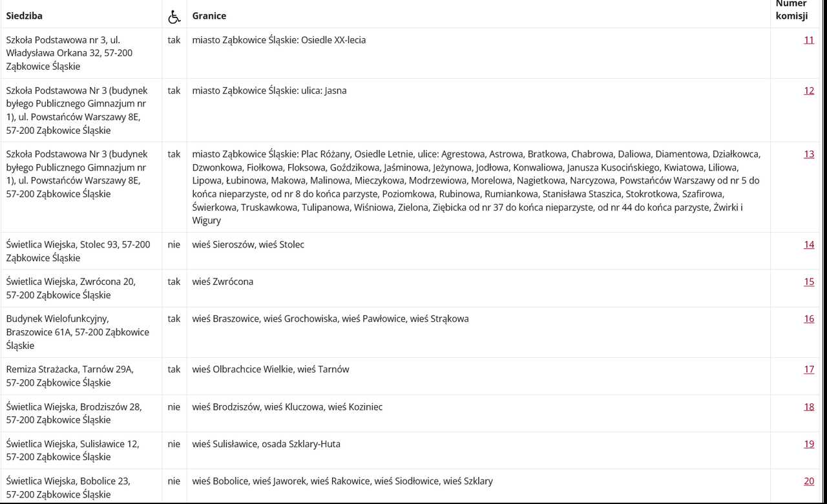This screenshot has height=504, width=827.
Task: Click the Siedziba column header
Action: click(x=25, y=16)
